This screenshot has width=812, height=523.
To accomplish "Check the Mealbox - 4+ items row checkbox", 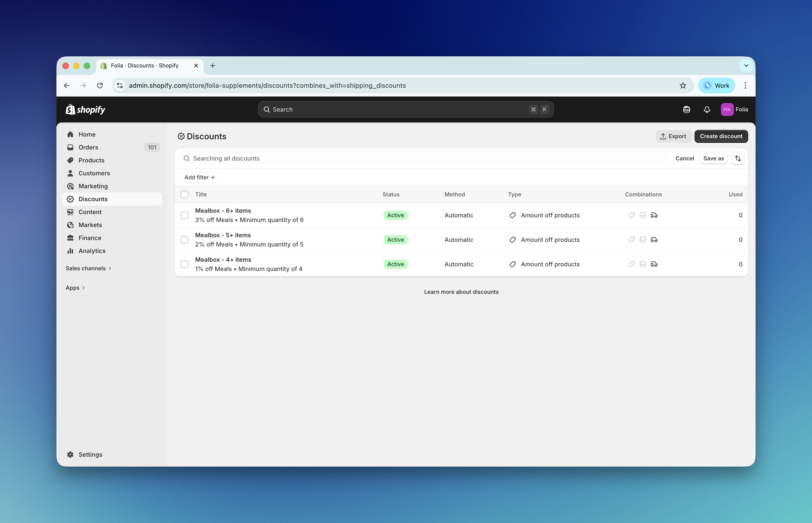I will [x=185, y=264].
